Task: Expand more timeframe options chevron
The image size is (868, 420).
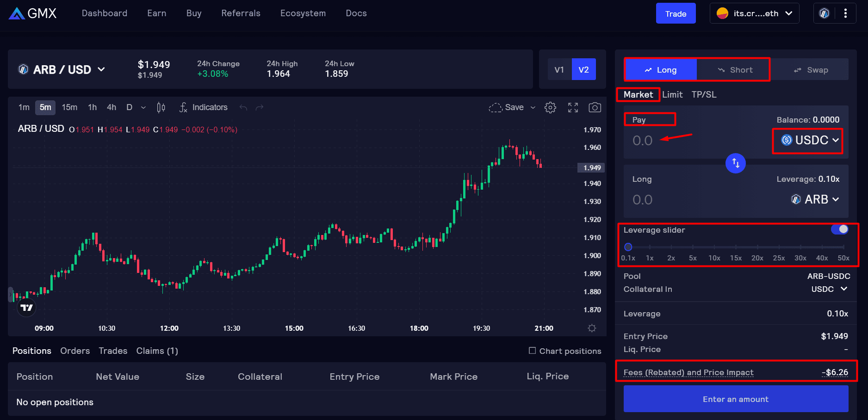Action: coord(143,107)
